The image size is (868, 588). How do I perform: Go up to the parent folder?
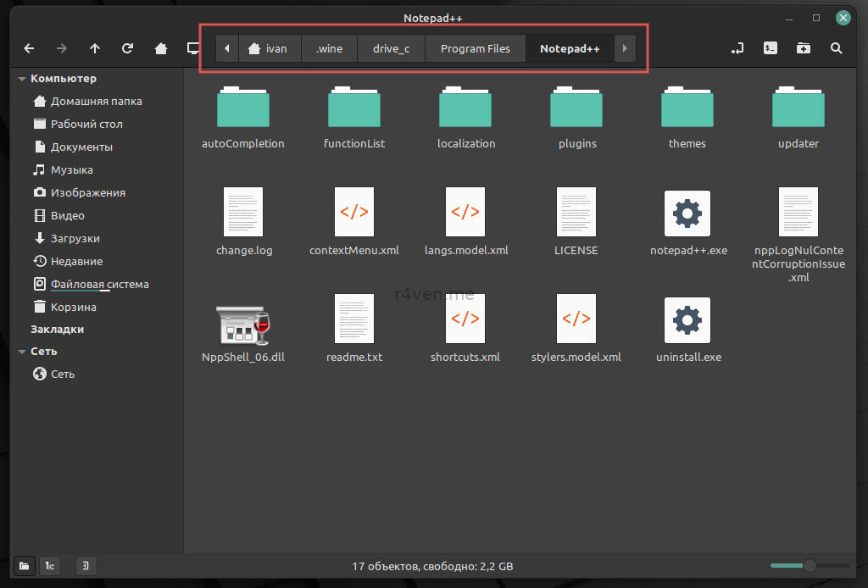pos(94,48)
